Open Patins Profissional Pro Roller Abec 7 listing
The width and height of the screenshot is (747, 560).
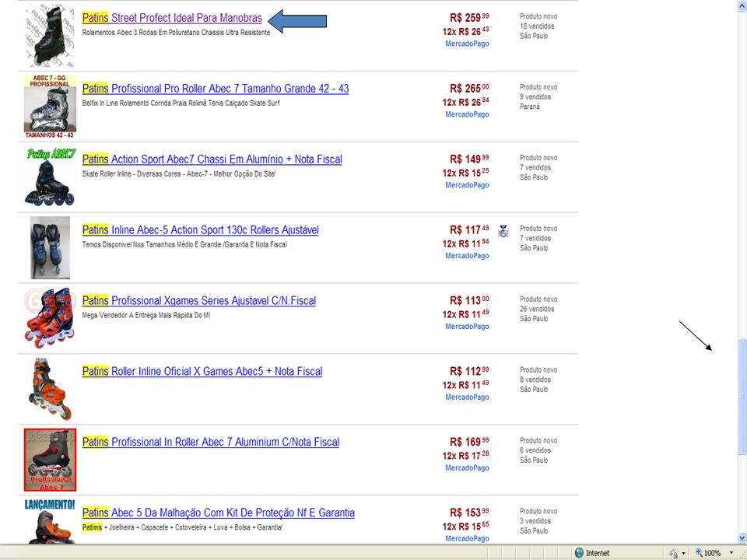pyautogui.click(x=216, y=89)
